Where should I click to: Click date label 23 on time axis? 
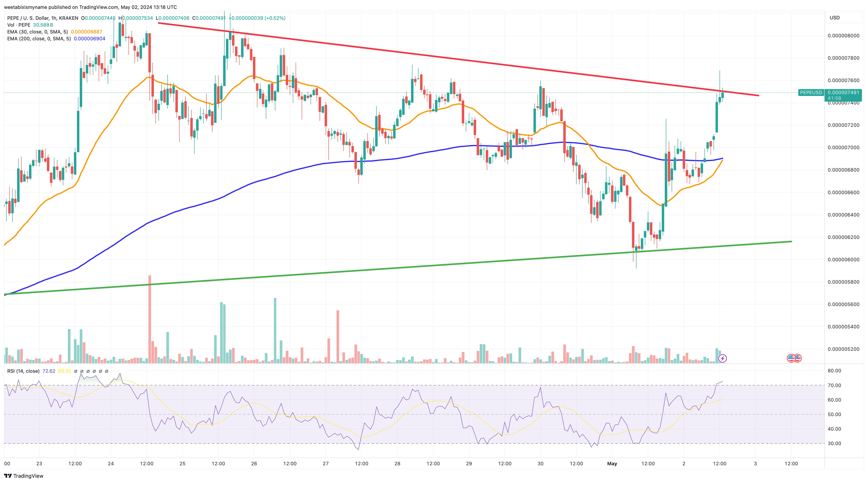click(x=39, y=463)
